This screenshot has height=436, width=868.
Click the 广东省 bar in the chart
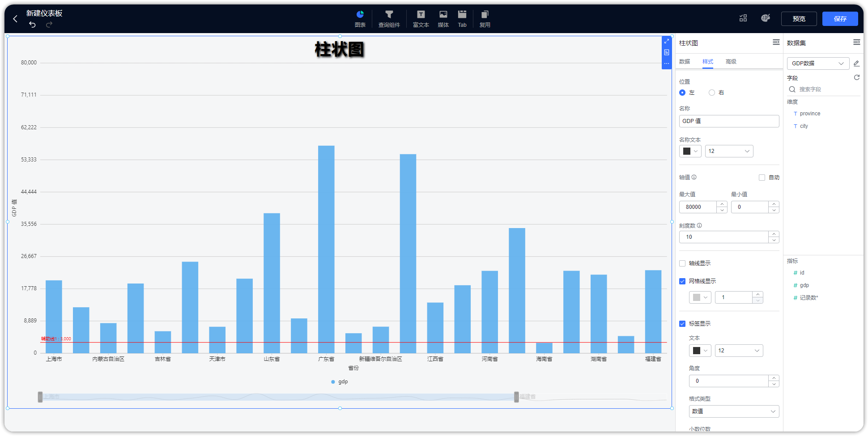click(x=326, y=249)
